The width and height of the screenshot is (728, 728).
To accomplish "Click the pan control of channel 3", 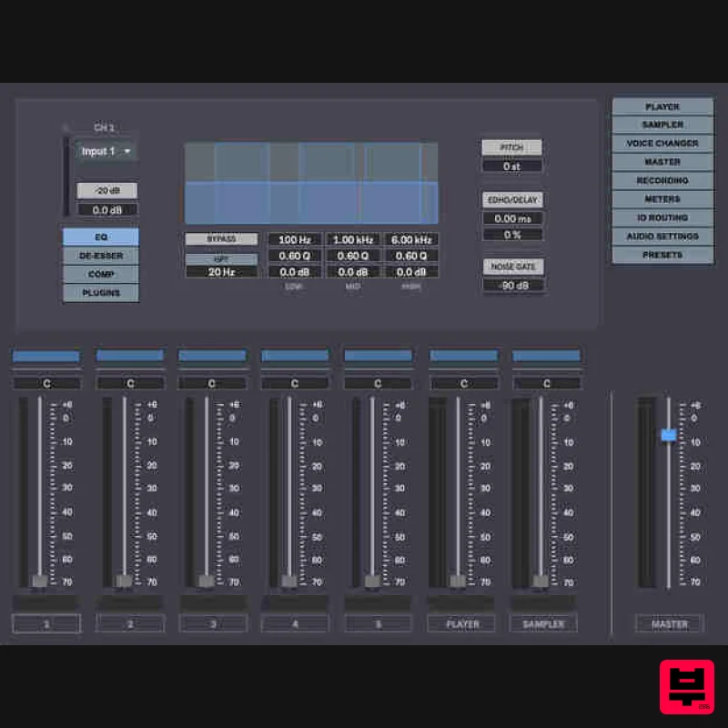I will coord(212,384).
